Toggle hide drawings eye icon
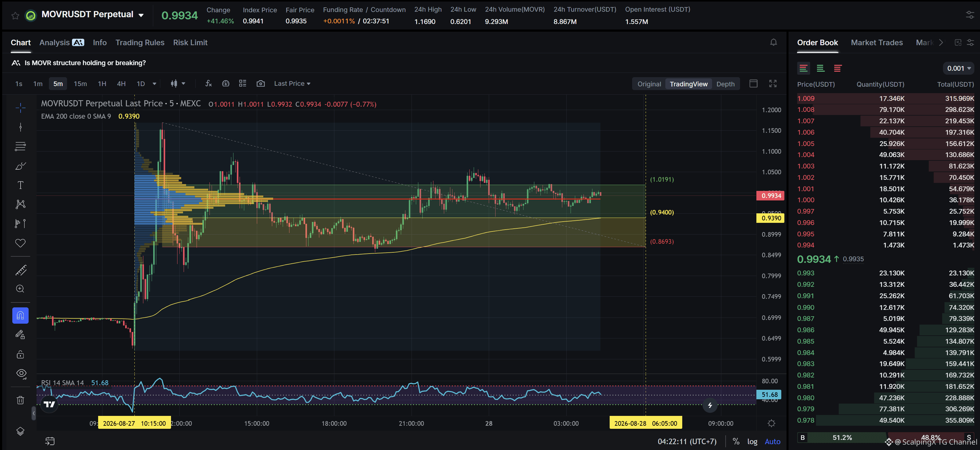This screenshot has width=980, height=450. tap(21, 373)
